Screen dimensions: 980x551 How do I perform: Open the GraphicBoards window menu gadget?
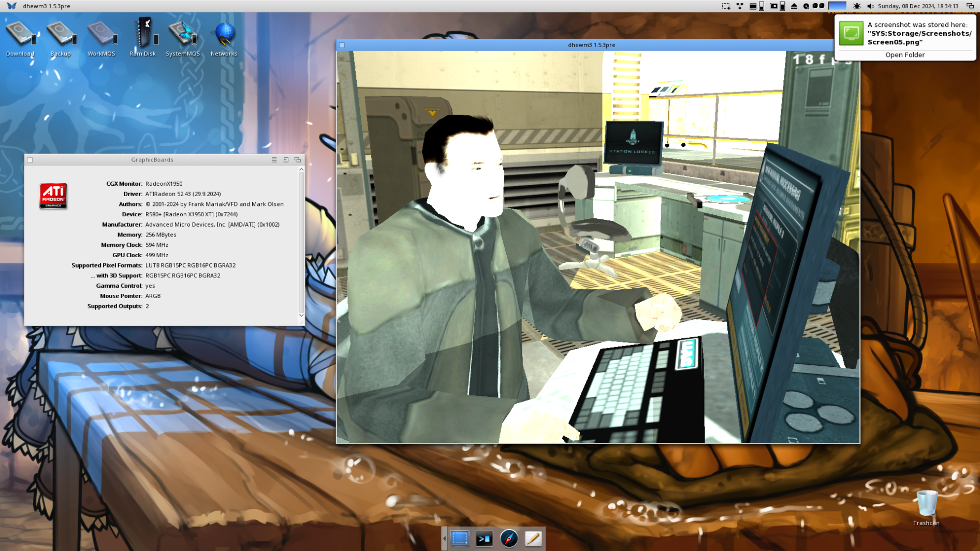pyautogui.click(x=274, y=160)
